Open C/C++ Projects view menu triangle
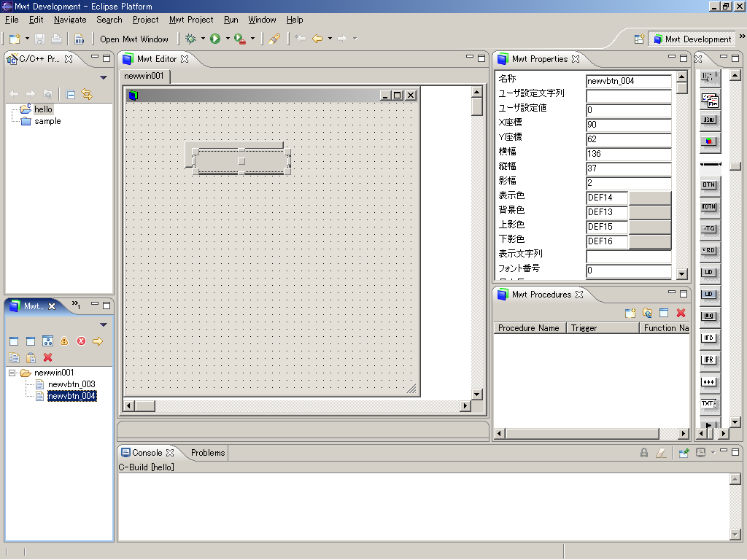 click(x=104, y=77)
